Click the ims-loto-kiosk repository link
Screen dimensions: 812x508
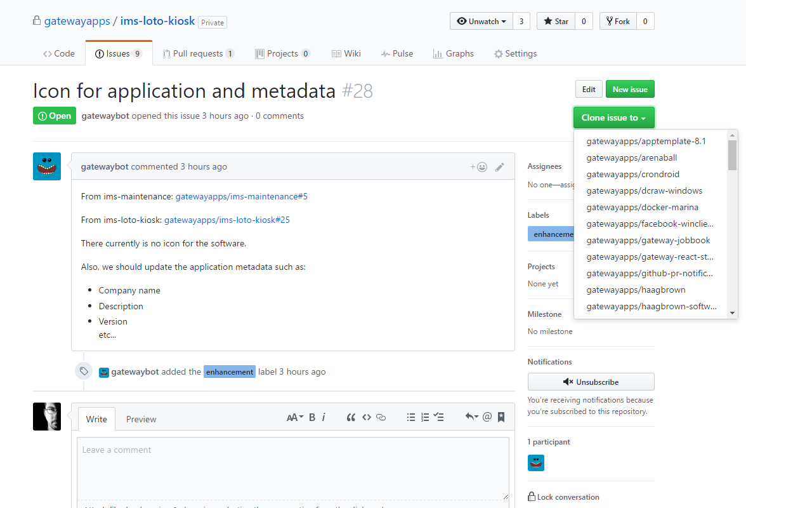(157, 21)
